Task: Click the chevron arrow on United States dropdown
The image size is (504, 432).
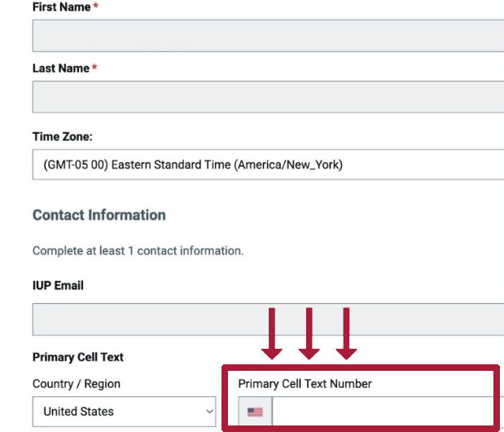Action: click(209, 412)
